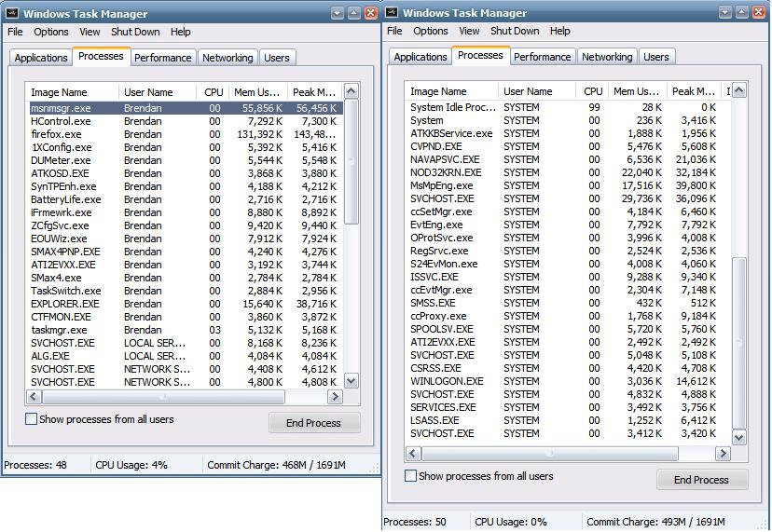Select WINLOGON.EXE process row

[x=569, y=381]
